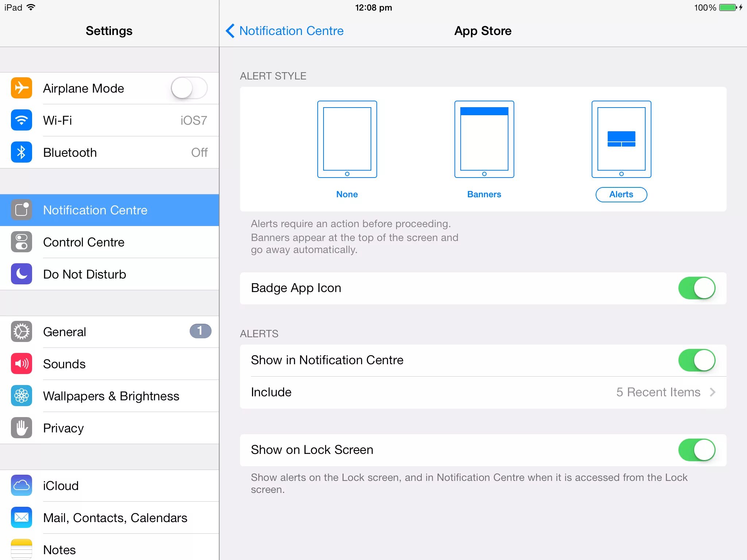Disable the Badge App Icon switch
Viewport: 747px width, 560px height.
[696, 288]
